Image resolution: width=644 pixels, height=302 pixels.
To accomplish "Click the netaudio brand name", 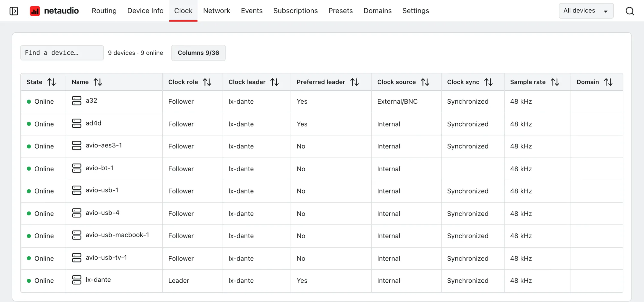I will pos(61,11).
